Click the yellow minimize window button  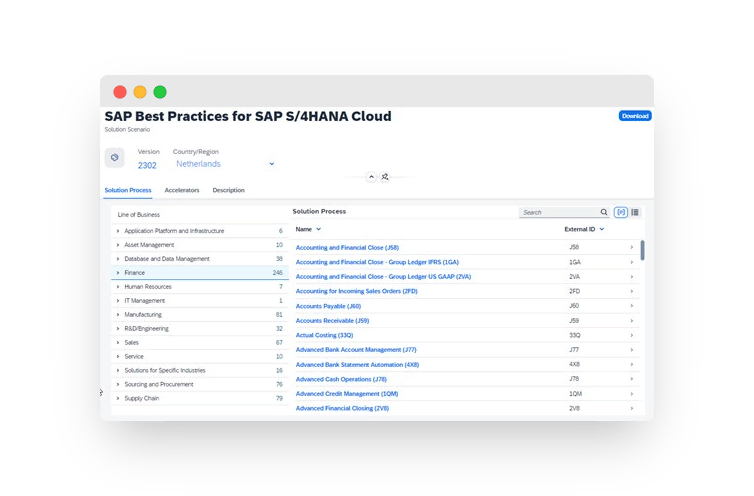tap(140, 92)
